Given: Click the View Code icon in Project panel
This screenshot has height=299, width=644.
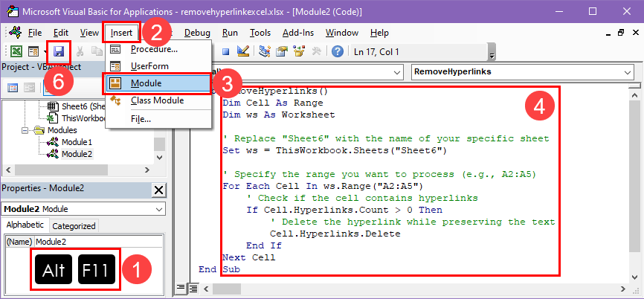Looking at the screenshot, I should coord(13,88).
